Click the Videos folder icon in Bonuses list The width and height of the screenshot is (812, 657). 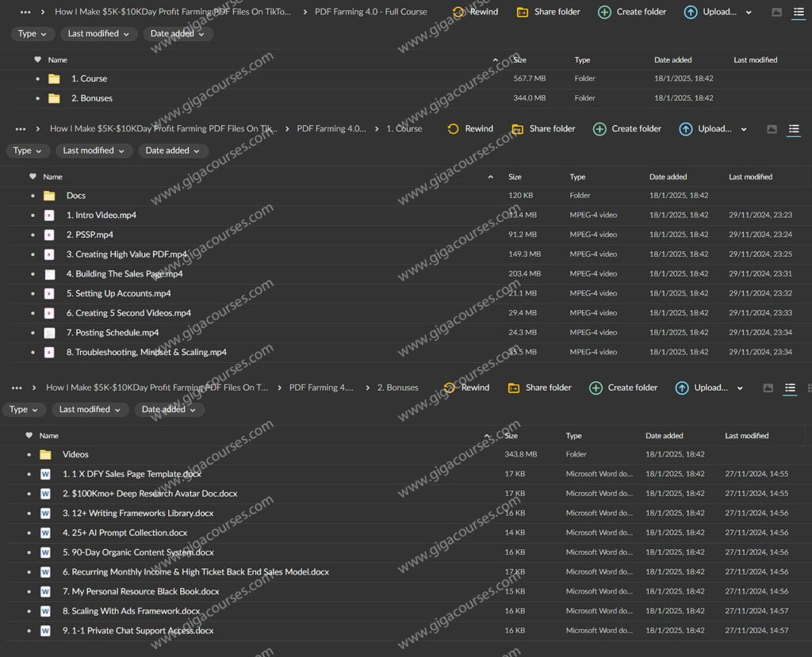(x=46, y=455)
